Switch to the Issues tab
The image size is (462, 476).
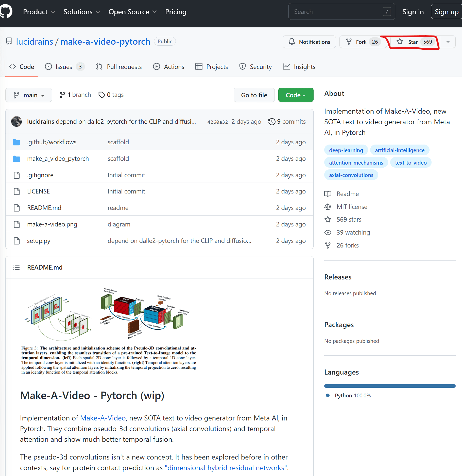tap(64, 67)
